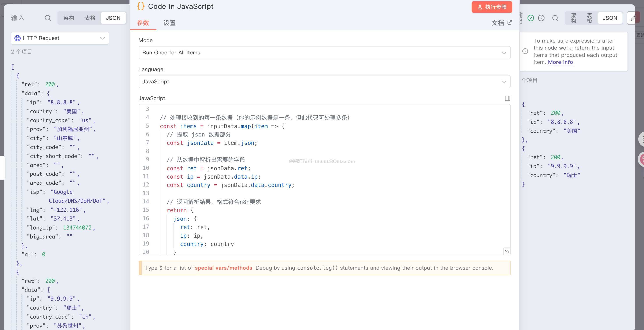Switch input view to 表格 table
The image size is (644, 330).
[x=90, y=18]
